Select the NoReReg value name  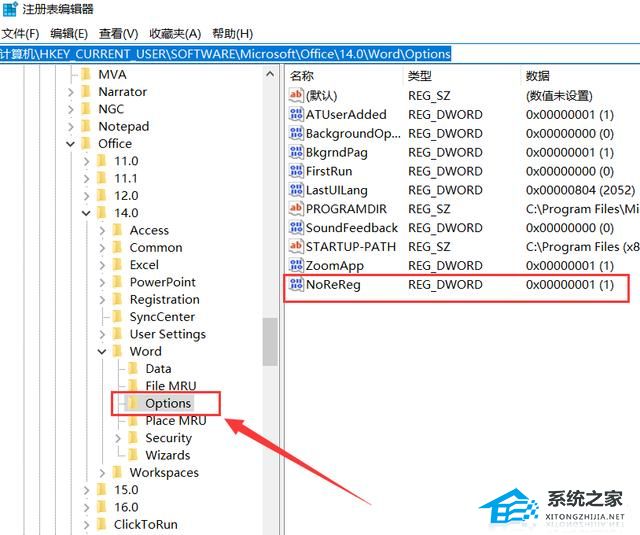(333, 284)
